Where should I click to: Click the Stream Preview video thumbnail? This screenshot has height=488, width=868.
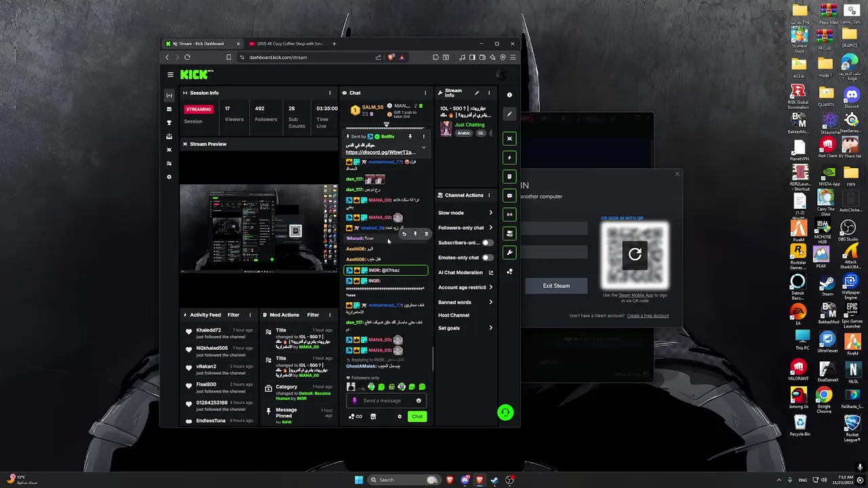click(x=258, y=228)
